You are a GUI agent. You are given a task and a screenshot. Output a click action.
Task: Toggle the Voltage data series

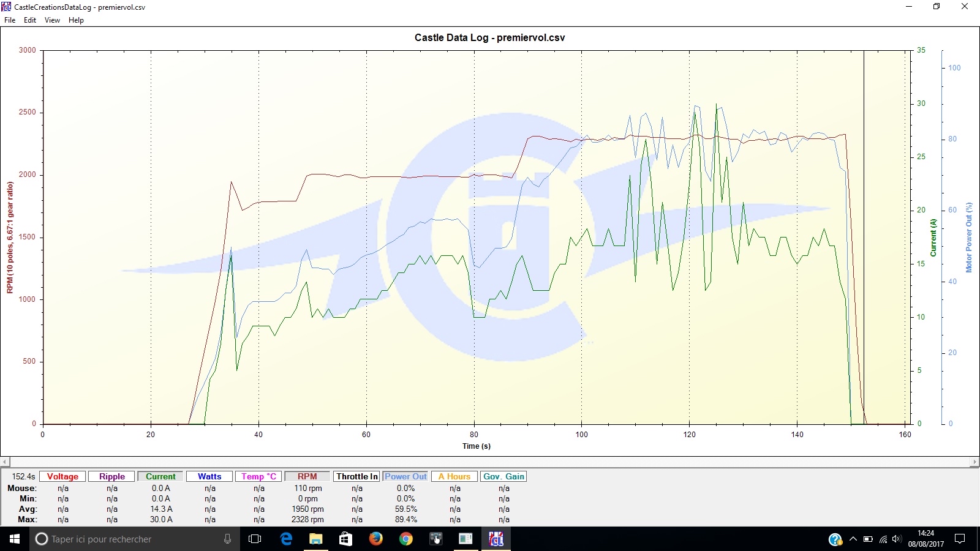tap(62, 476)
